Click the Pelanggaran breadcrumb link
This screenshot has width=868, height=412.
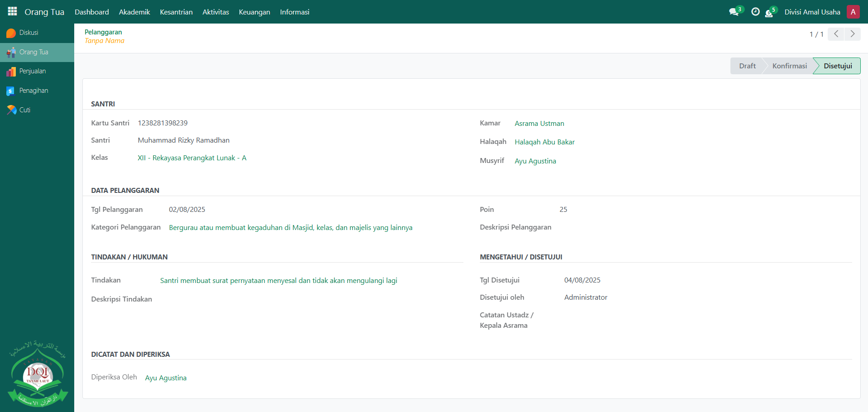tap(103, 32)
